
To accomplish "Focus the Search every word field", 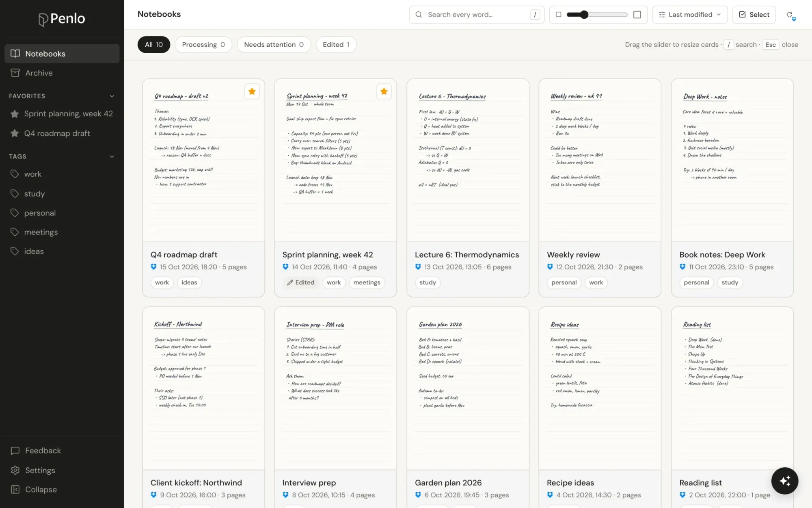I will (477, 15).
